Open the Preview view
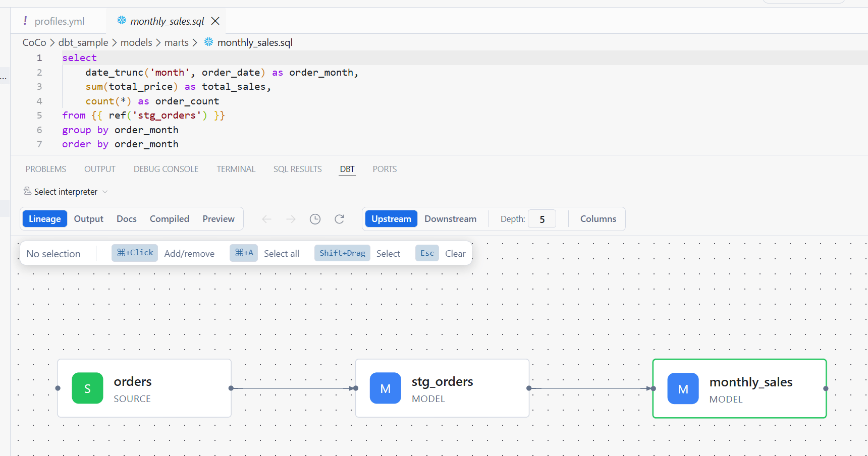Screen dimensions: 868x456 [219, 219]
